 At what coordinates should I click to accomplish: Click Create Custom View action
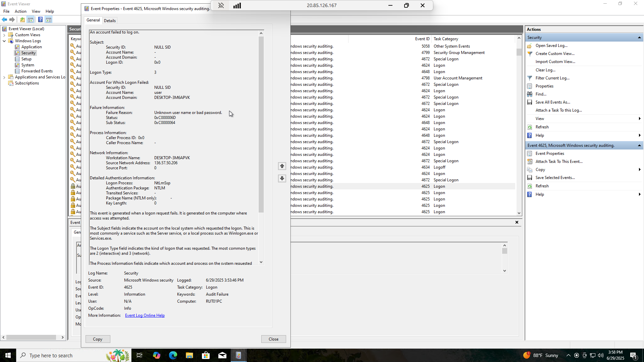click(x=555, y=54)
